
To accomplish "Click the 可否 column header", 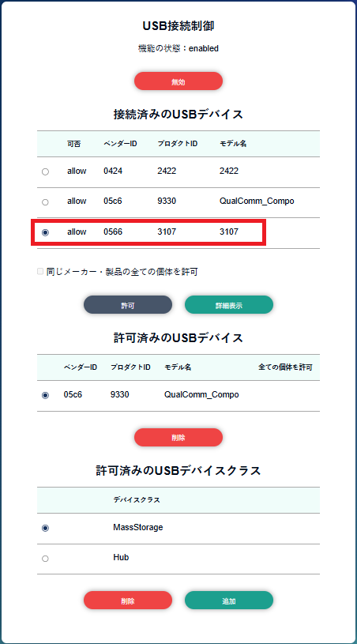I will point(74,144).
